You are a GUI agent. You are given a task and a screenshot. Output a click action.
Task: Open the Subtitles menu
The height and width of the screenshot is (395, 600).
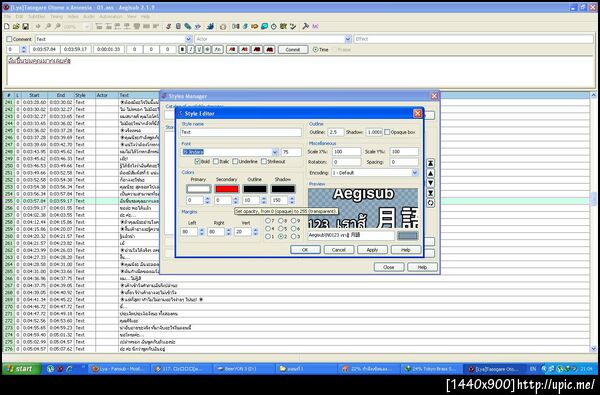click(37, 16)
